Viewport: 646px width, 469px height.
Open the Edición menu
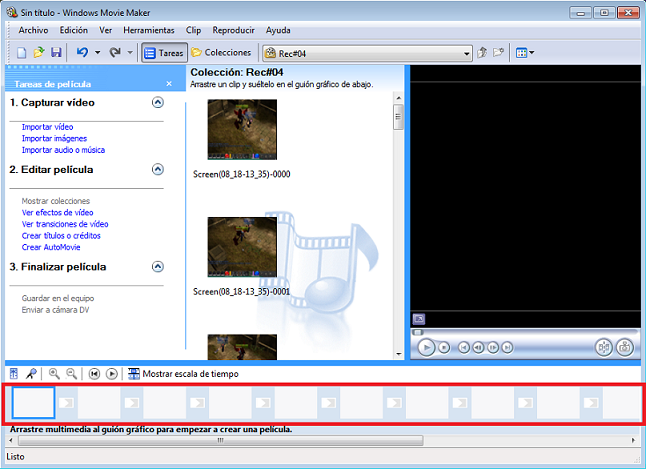pos(74,30)
